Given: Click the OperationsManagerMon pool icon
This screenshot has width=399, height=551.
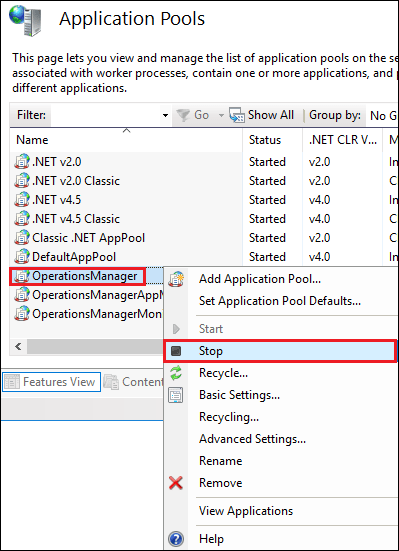Looking at the screenshot, I should (x=22, y=314).
